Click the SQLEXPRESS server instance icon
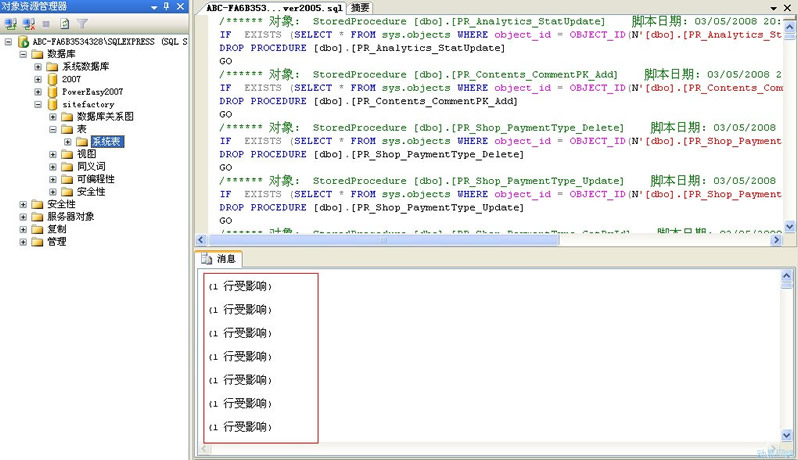This screenshot has width=798, height=460. point(23,41)
